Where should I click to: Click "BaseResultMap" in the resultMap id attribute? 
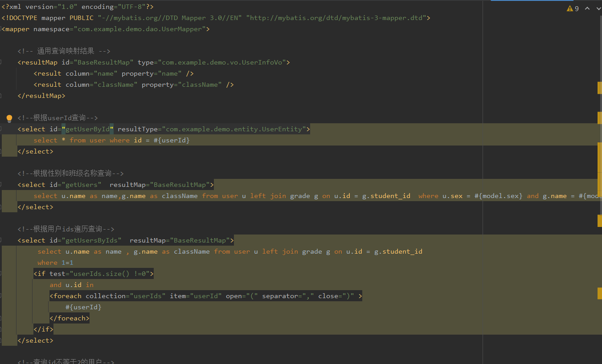click(x=104, y=62)
